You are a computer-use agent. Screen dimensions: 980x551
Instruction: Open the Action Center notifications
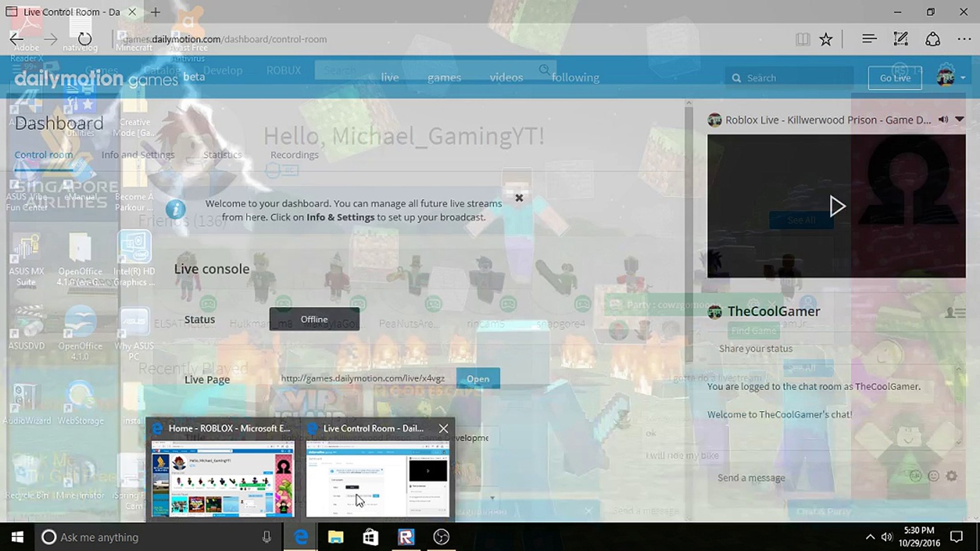[956, 537]
